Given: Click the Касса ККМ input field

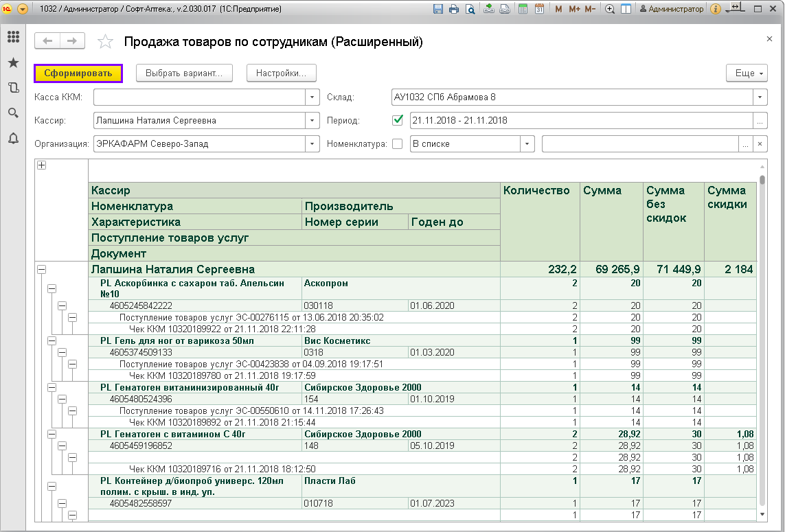Looking at the screenshot, I should pos(199,97).
